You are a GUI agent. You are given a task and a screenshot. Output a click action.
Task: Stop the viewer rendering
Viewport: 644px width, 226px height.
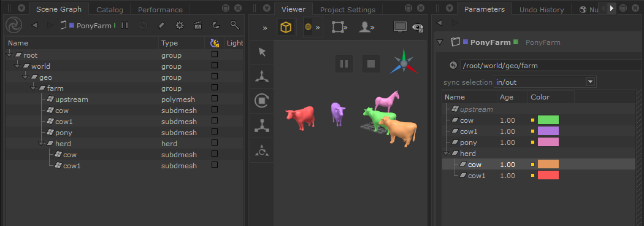(371, 64)
